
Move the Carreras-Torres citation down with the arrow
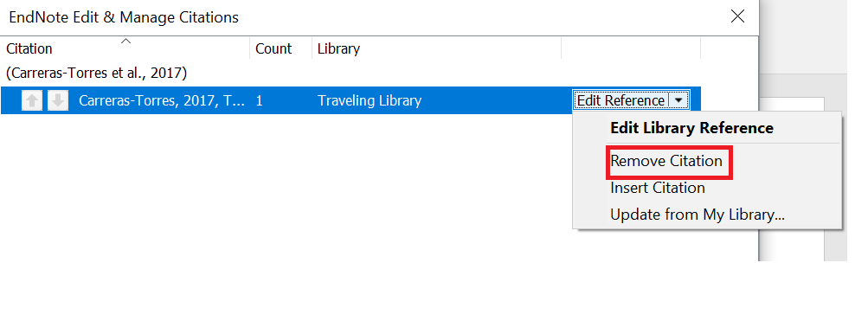click(58, 101)
